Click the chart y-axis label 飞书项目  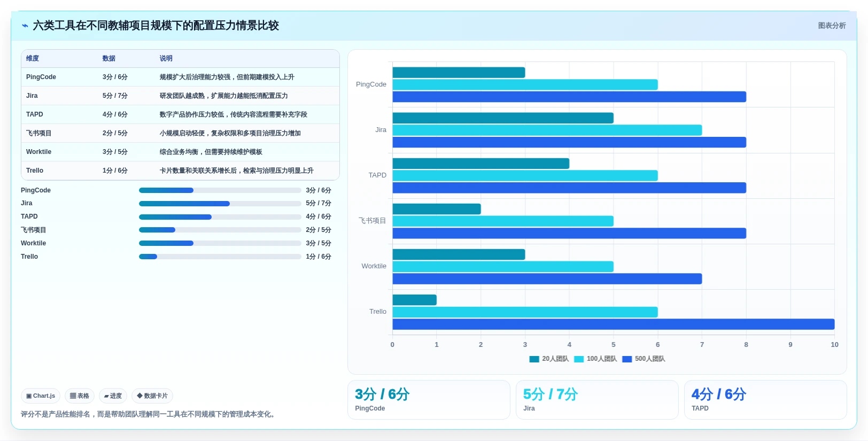pyautogui.click(x=372, y=221)
